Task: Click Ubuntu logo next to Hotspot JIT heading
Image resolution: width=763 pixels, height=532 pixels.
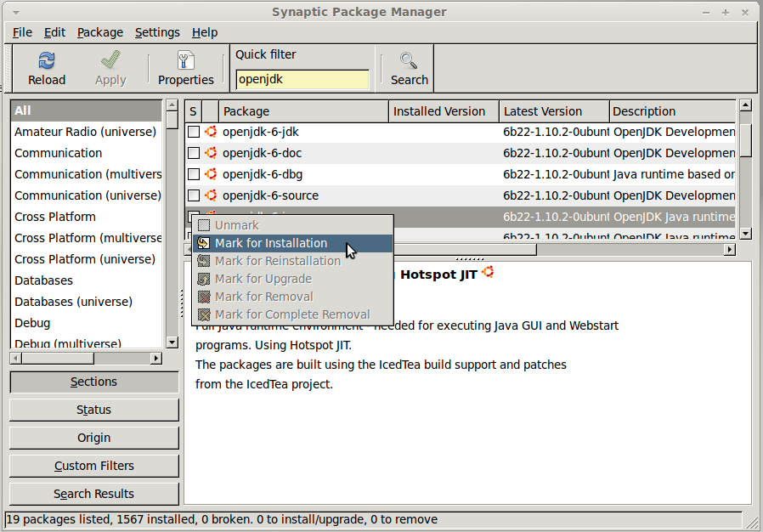Action: pyautogui.click(x=488, y=272)
